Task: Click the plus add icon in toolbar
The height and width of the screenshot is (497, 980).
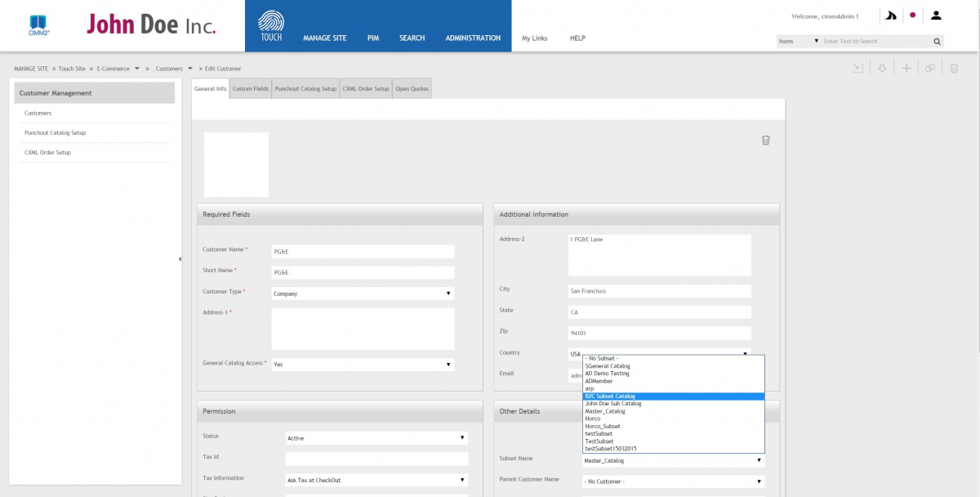Action: coord(906,69)
